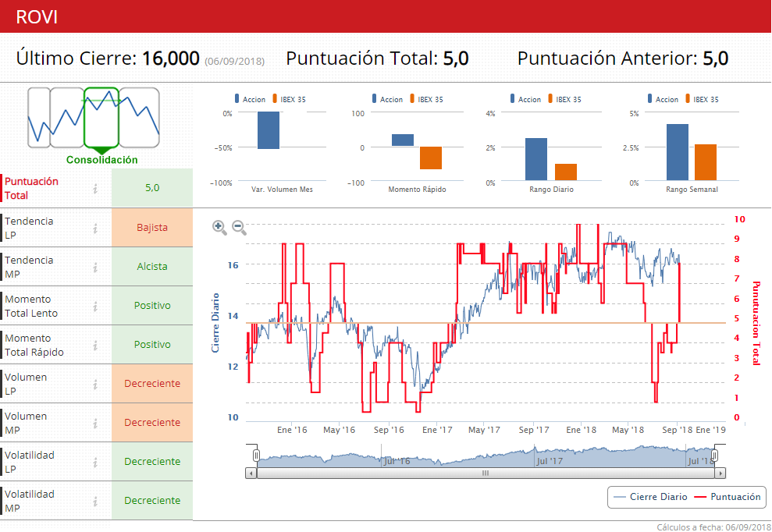The height and width of the screenshot is (532, 772).
Task: Click the zoom in magnifier icon
Action: point(219,227)
